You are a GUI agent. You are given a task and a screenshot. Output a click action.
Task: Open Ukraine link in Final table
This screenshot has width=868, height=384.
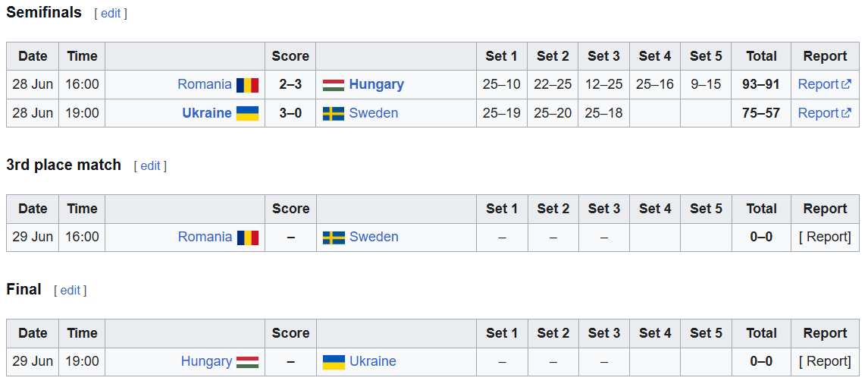coord(372,361)
